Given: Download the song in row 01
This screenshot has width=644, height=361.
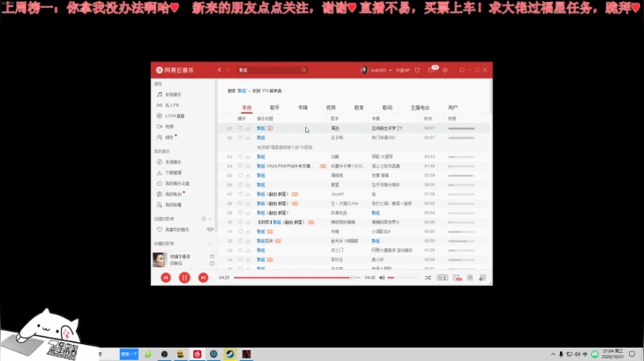Looking at the screenshot, I should click(248, 129).
